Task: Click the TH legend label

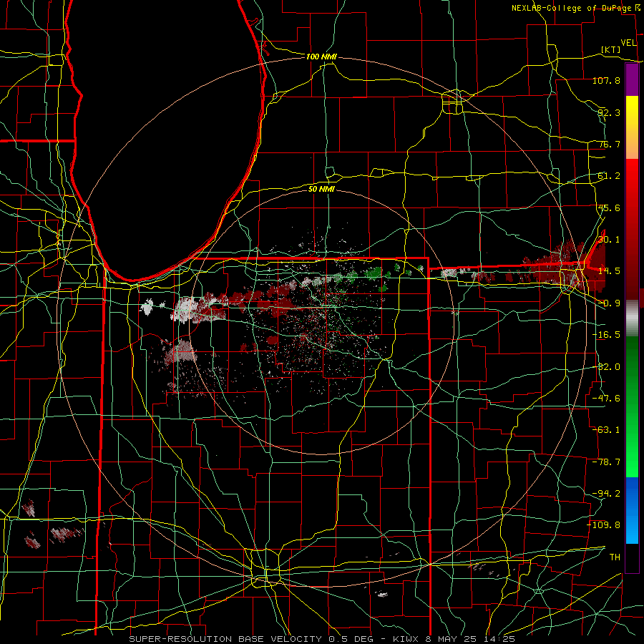Action: (x=615, y=557)
